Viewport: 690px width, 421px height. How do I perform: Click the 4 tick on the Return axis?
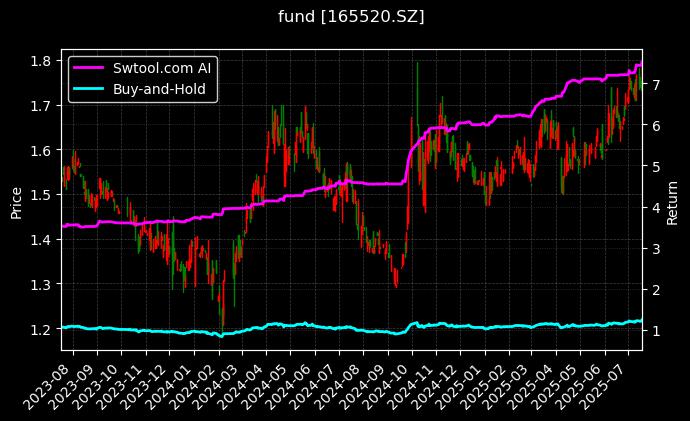click(x=655, y=208)
